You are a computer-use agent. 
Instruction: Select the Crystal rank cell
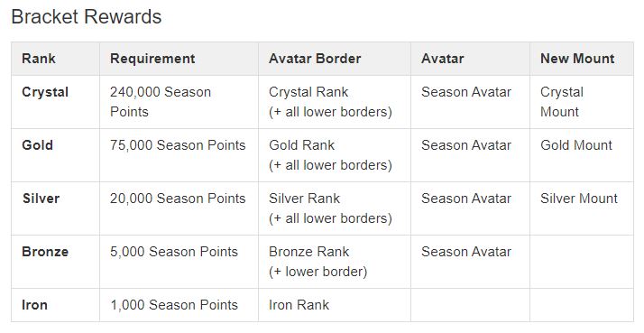pyautogui.click(x=45, y=92)
